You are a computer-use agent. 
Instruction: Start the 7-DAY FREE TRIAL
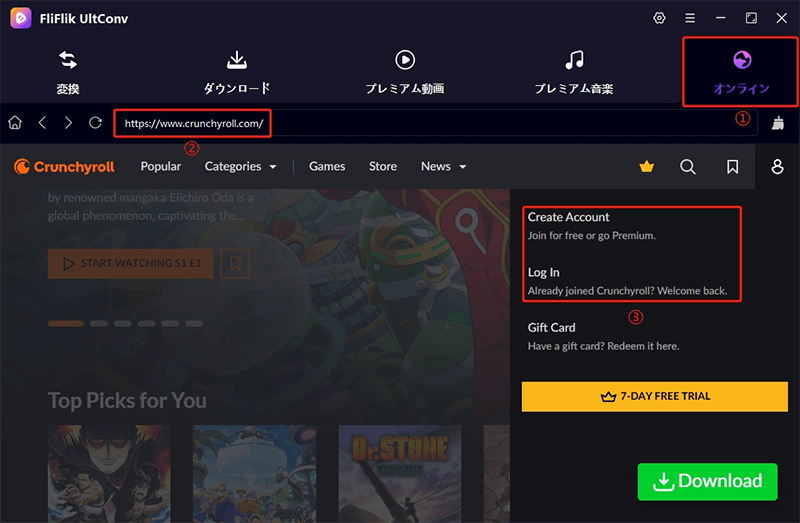(655, 396)
